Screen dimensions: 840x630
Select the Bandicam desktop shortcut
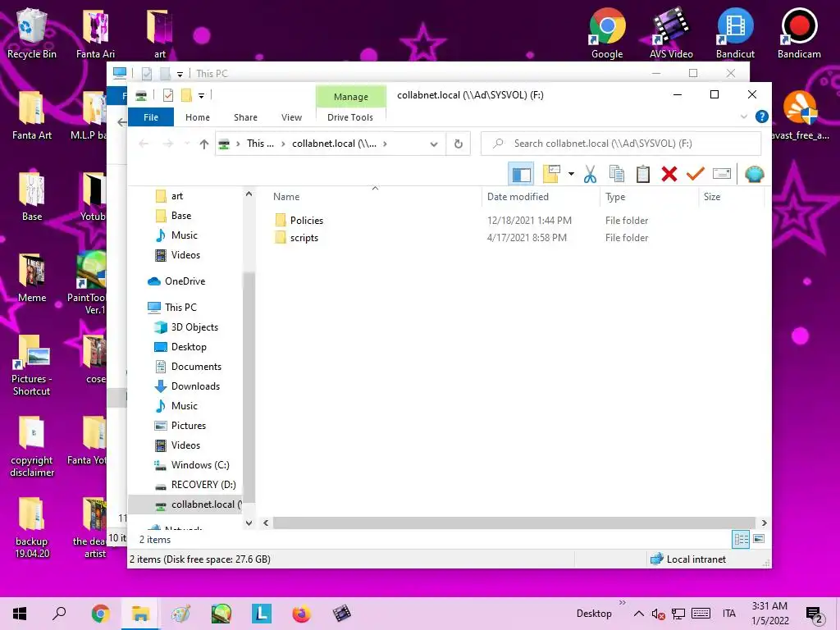pos(799,33)
